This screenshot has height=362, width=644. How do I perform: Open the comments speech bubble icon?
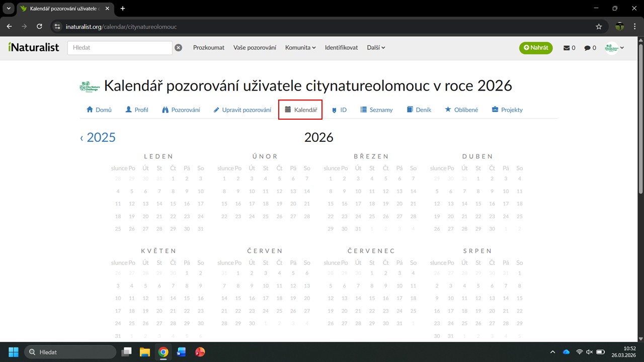590,48
